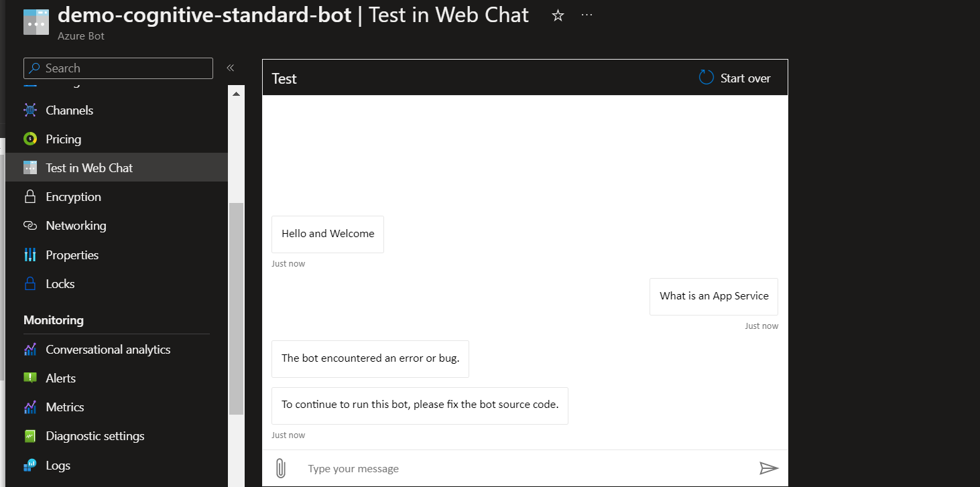
Task: Click the Monitoring section heading
Action: [54, 320]
